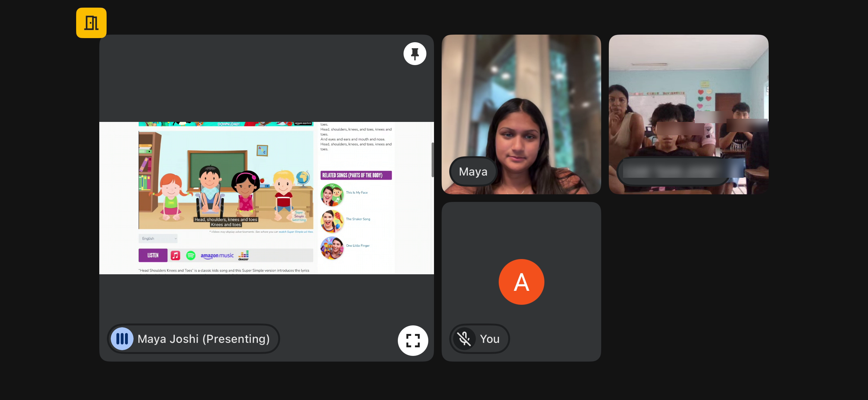This screenshot has width=868, height=400.
Task: Open the Amazon Music logo link
Action: tap(217, 256)
